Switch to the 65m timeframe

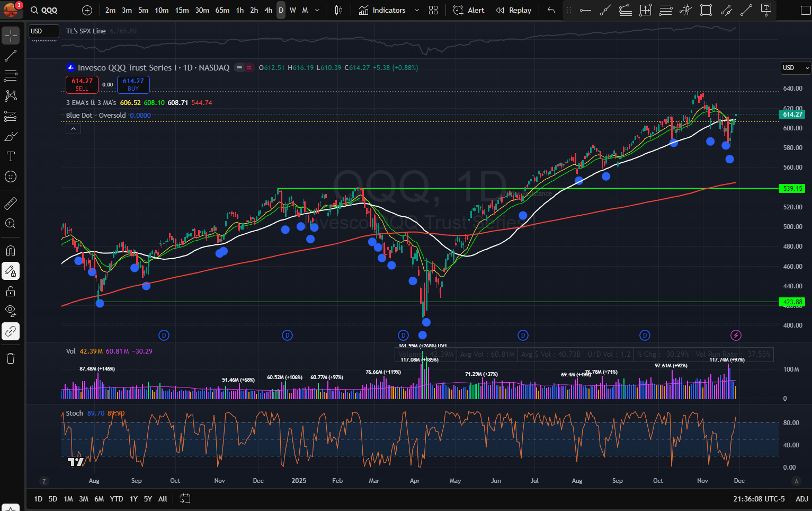[x=222, y=10]
